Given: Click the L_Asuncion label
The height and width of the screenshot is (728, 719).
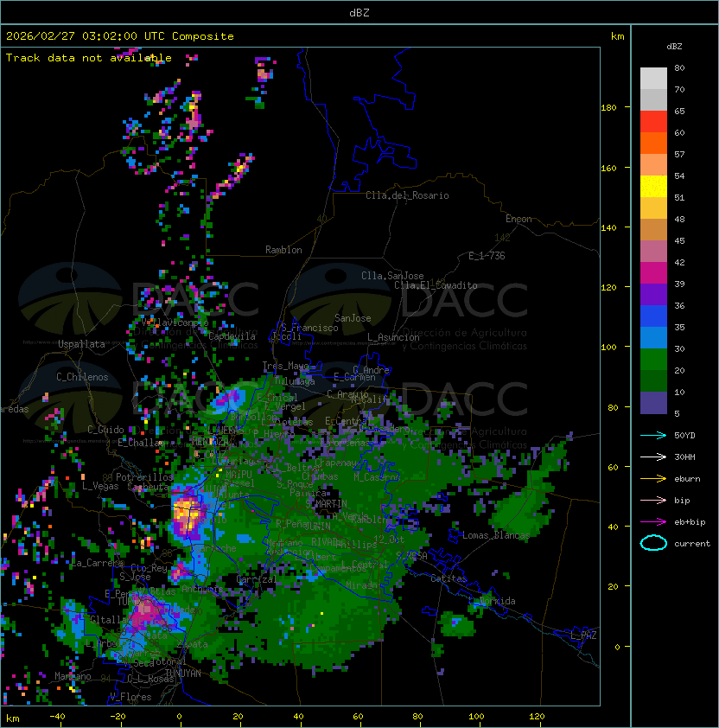Looking at the screenshot, I should point(393,337).
